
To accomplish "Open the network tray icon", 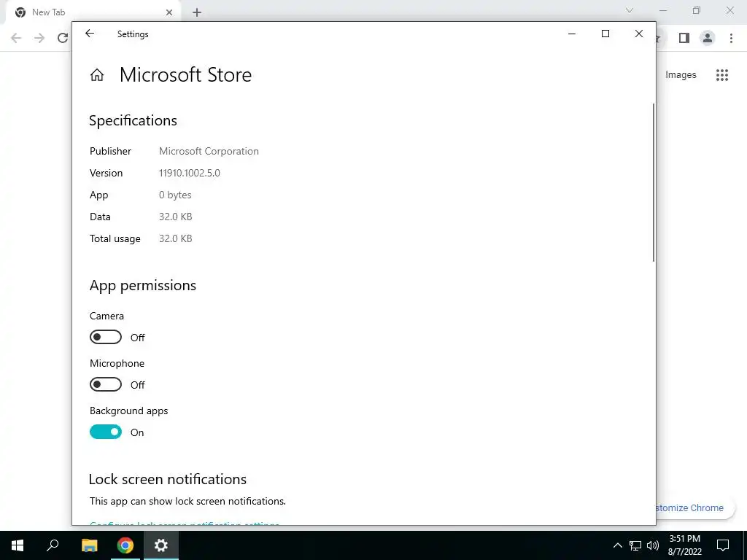I will click(635, 545).
